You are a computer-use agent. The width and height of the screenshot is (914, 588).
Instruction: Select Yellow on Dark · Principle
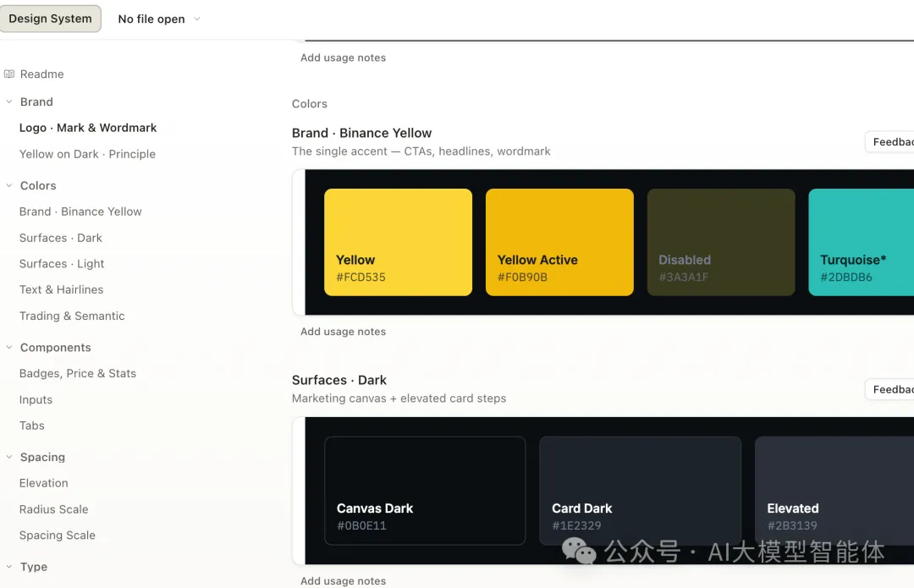coord(87,154)
